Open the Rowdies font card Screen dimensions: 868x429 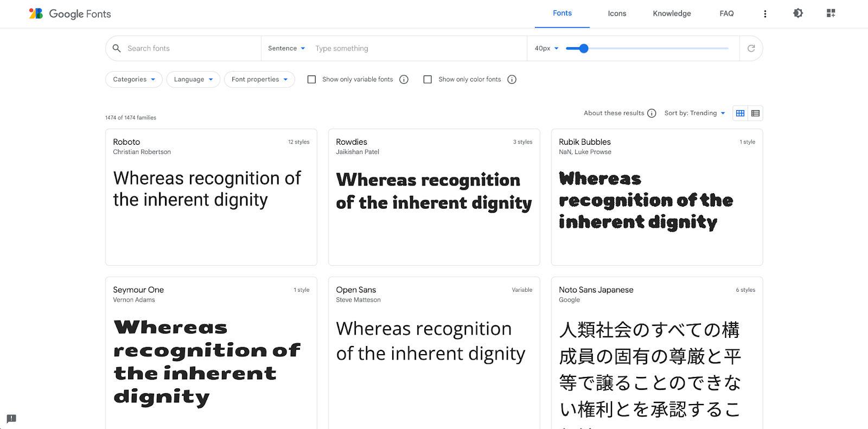click(434, 197)
